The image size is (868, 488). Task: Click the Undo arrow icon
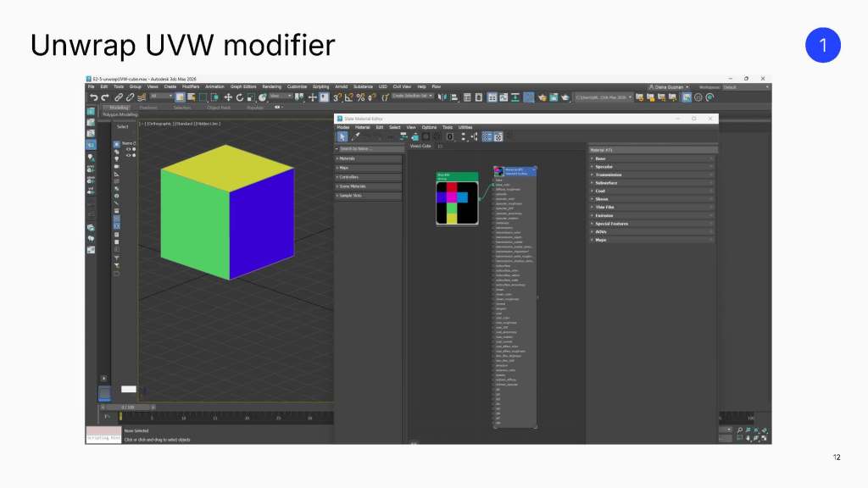[x=93, y=97]
